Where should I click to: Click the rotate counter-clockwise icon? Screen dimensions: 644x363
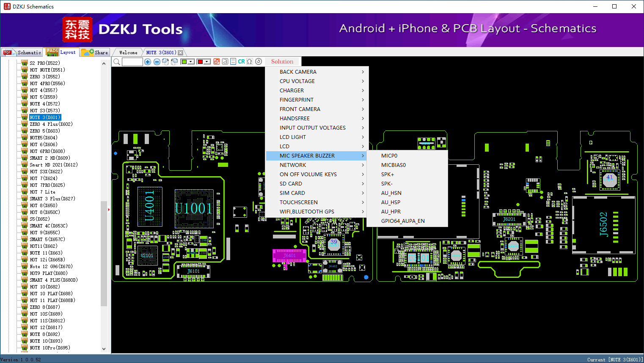coord(174,62)
